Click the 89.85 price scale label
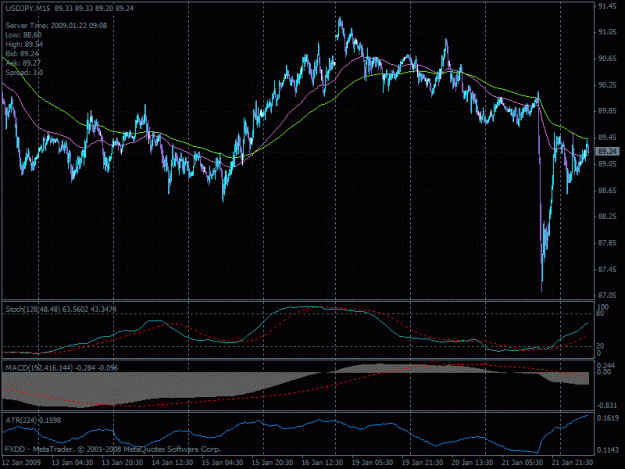625x469 pixels. [x=607, y=111]
